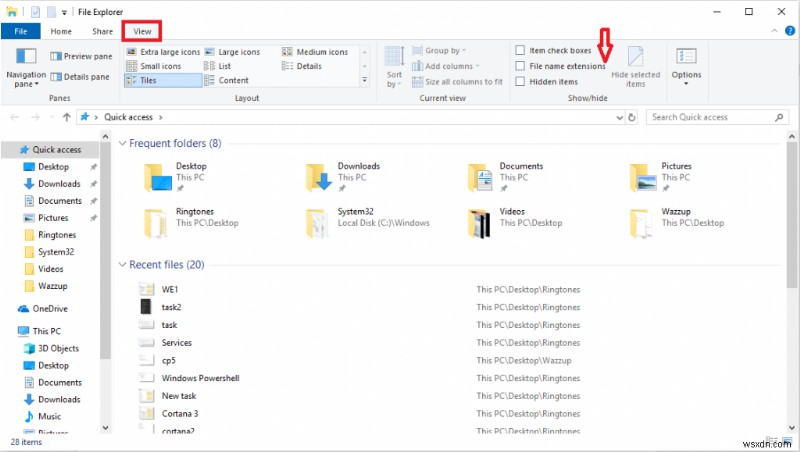This screenshot has width=800, height=452.
Task: Click Size all columns to fit
Action: pyautogui.click(x=457, y=82)
